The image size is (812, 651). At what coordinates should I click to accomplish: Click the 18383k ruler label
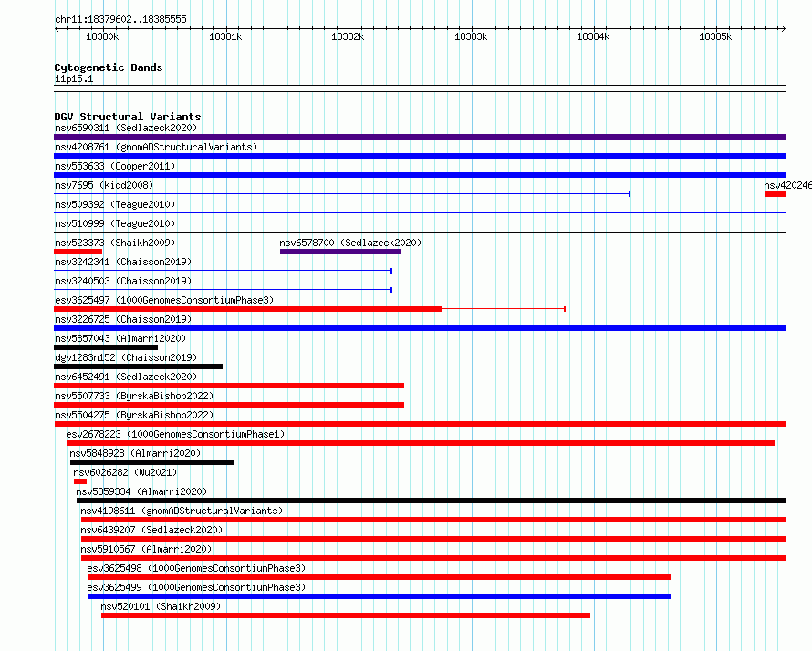point(471,36)
